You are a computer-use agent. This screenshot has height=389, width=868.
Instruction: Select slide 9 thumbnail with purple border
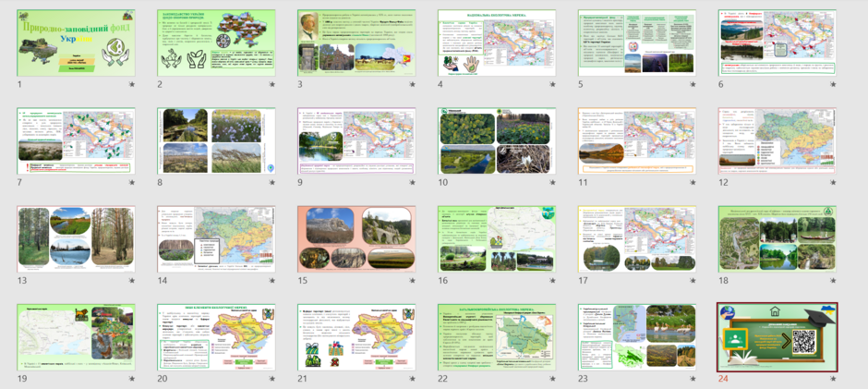click(356, 140)
